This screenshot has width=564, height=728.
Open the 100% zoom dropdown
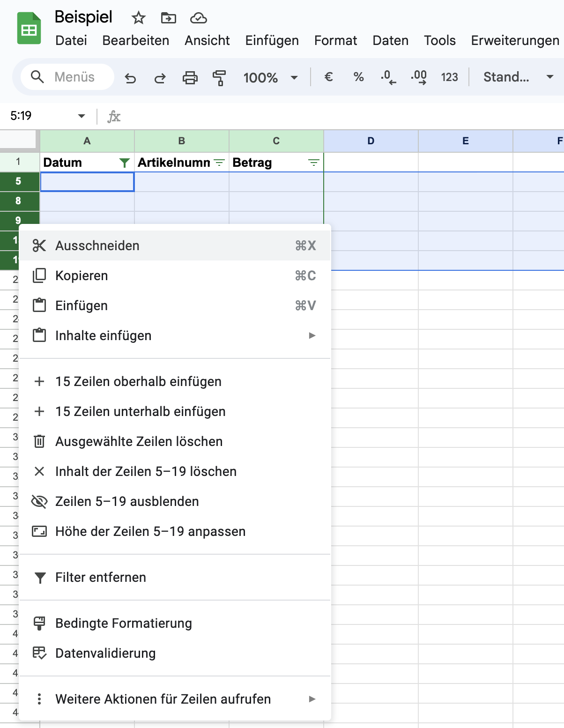click(270, 77)
